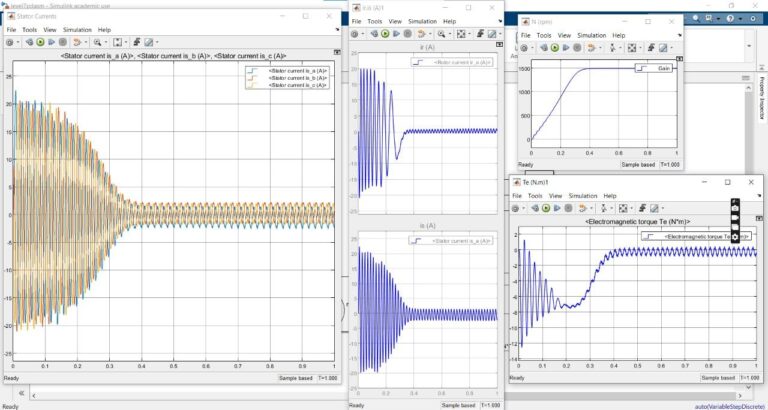Stop simulation in ir,is (A)1 scope

[x=408, y=34]
